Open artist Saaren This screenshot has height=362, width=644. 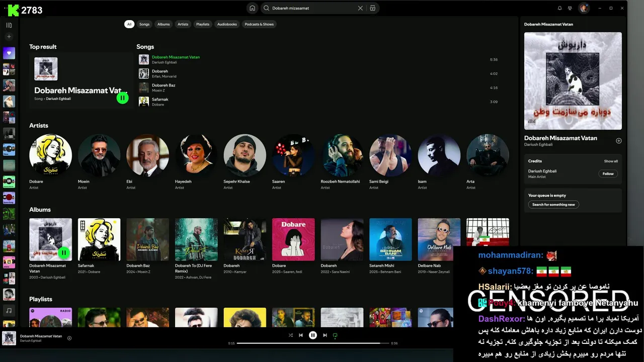(293, 155)
